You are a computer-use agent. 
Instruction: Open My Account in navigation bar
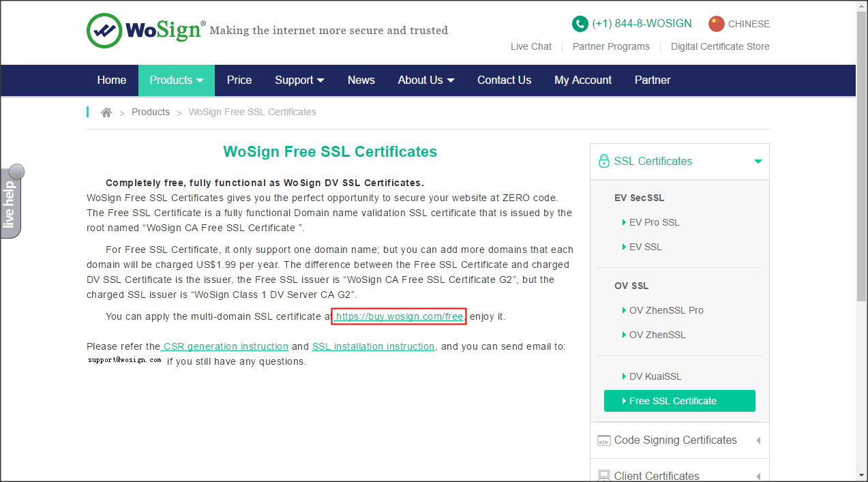click(x=583, y=80)
